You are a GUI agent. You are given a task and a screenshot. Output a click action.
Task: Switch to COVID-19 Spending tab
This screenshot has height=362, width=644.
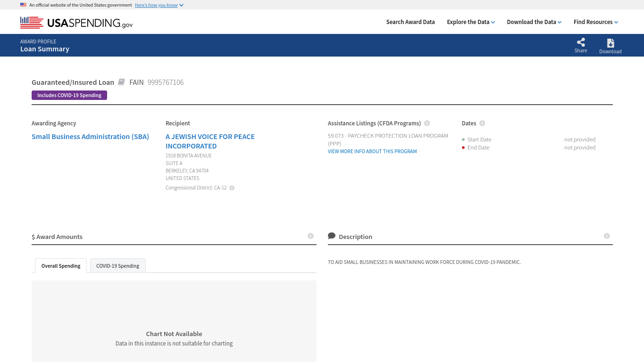(118, 266)
